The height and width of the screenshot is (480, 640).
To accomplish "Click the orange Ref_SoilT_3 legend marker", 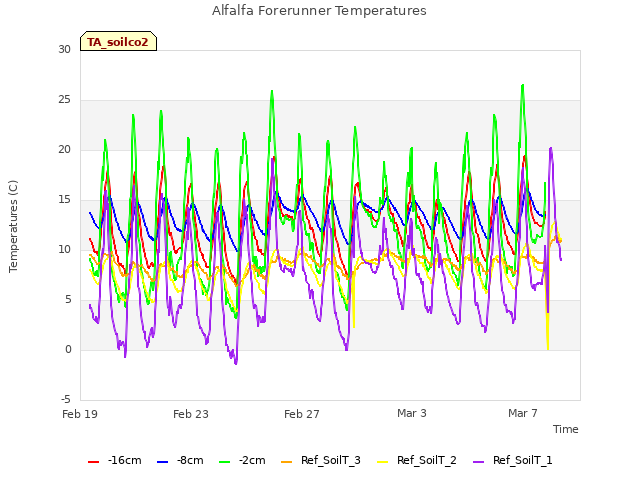I will coord(287,462).
